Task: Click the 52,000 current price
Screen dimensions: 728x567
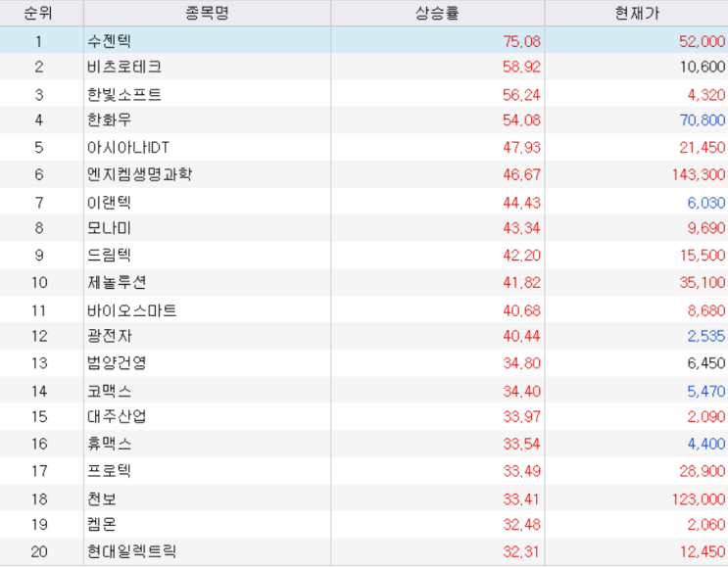Action: (x=703, y=41)
